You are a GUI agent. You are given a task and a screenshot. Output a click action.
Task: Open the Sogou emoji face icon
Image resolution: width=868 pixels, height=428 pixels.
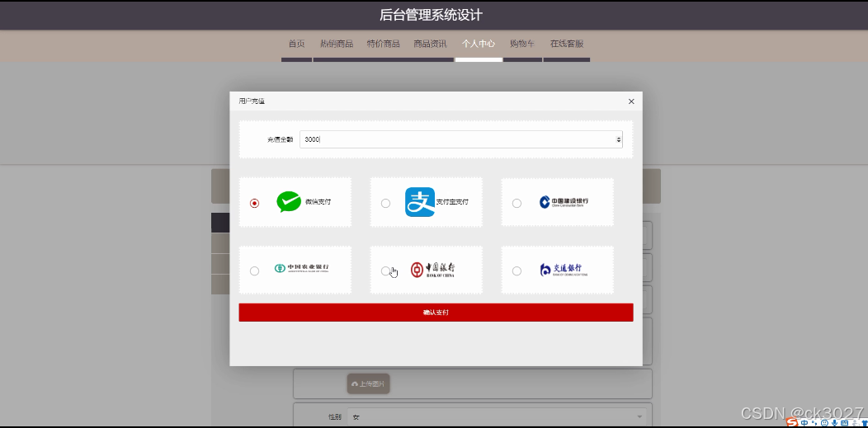pyautogui.click(x=825, y=422)
